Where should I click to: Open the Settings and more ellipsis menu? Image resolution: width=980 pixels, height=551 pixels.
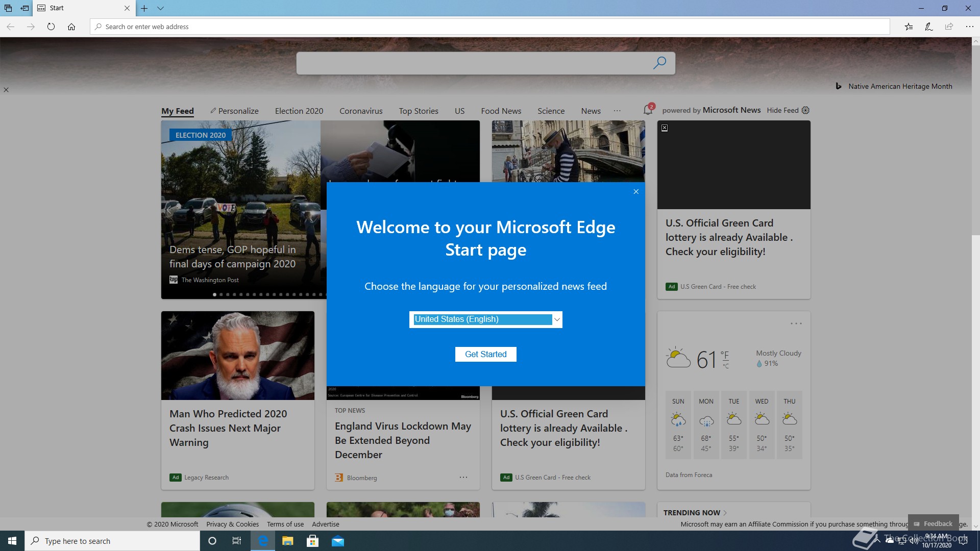pos(969,27)
